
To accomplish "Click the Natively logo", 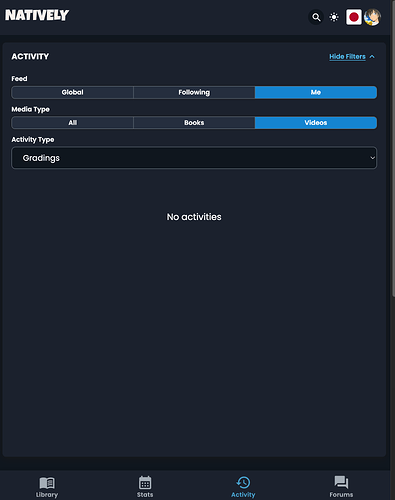I will (37, 15).
